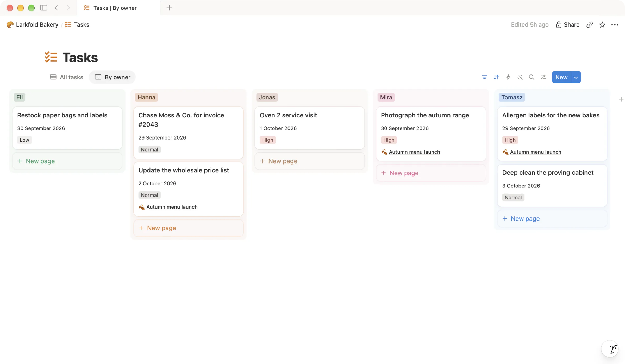Open the assistant button at bottom right
The height and width of the screenshot is (364, 625).
pos(610,349)
